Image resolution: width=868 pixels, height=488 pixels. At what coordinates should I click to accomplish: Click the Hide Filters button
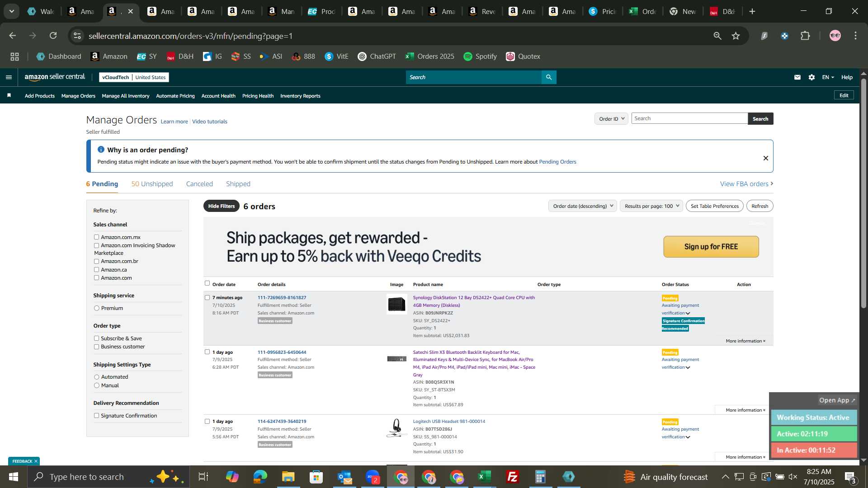pyautogui.click(x=222, y=206)
